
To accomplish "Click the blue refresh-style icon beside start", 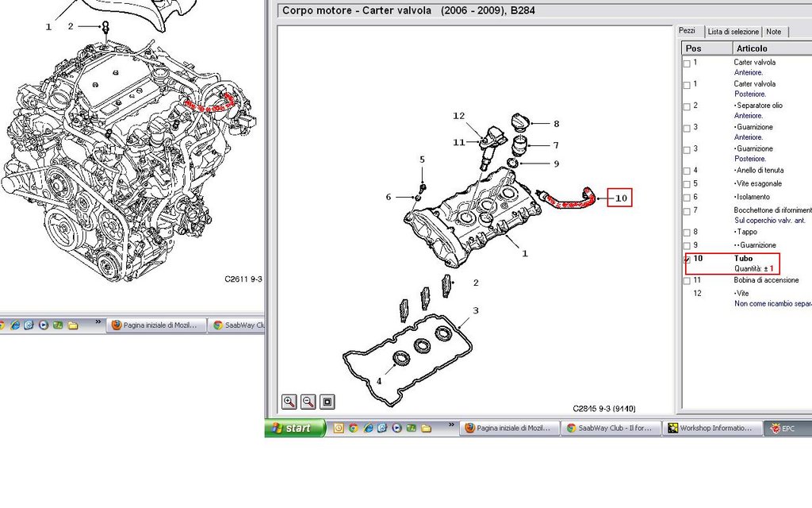I will coord(382,428).
